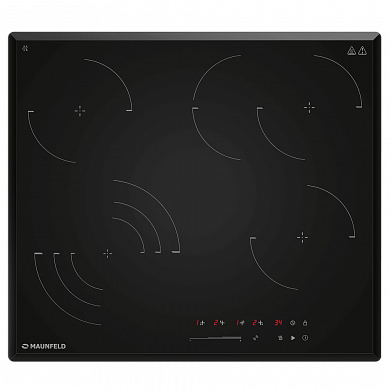This screenshot has width=390, height=390.
Task: Click the center cross of top-left burner
Action: click(80, 111)
